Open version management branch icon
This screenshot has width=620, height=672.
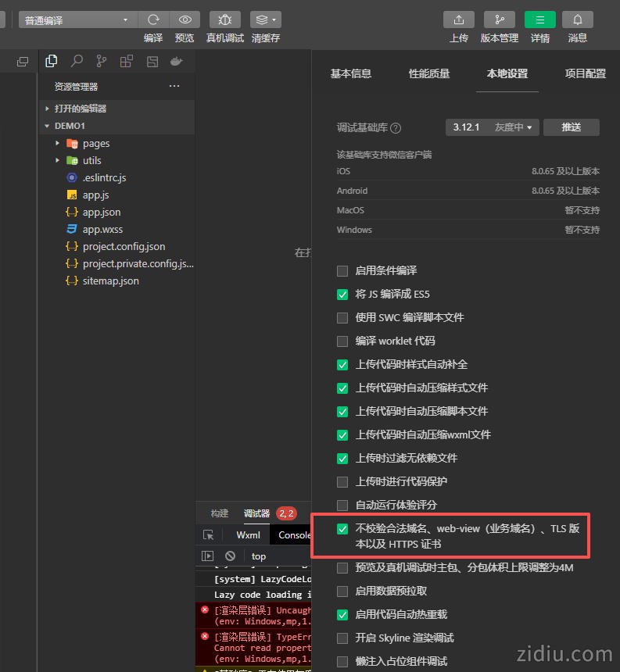499,20
